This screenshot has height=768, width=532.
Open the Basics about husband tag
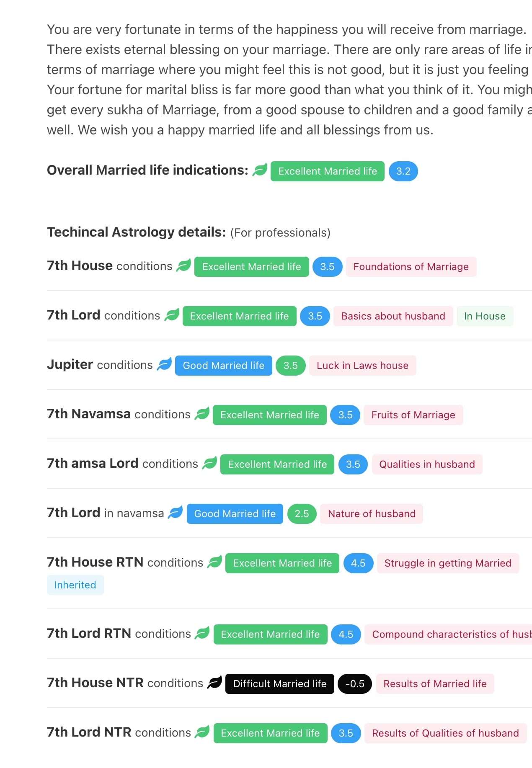pos(393,316)
